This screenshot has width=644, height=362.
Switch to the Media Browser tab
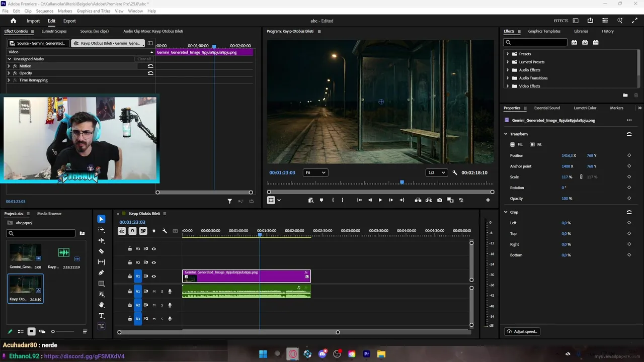49,214
